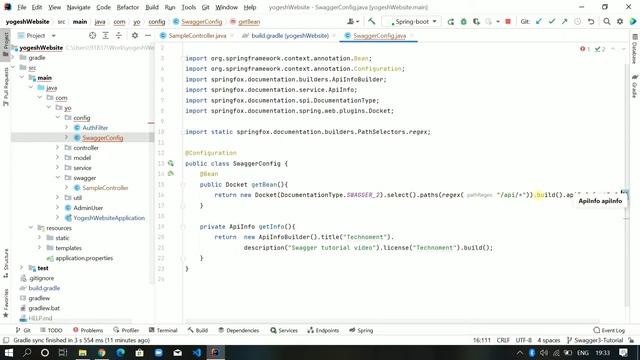Image resolution: width=640 pixels, height=360 pixels.
Task: Start debugging with the bug icon
Action: pyautogui.click(x=464, y=22)
